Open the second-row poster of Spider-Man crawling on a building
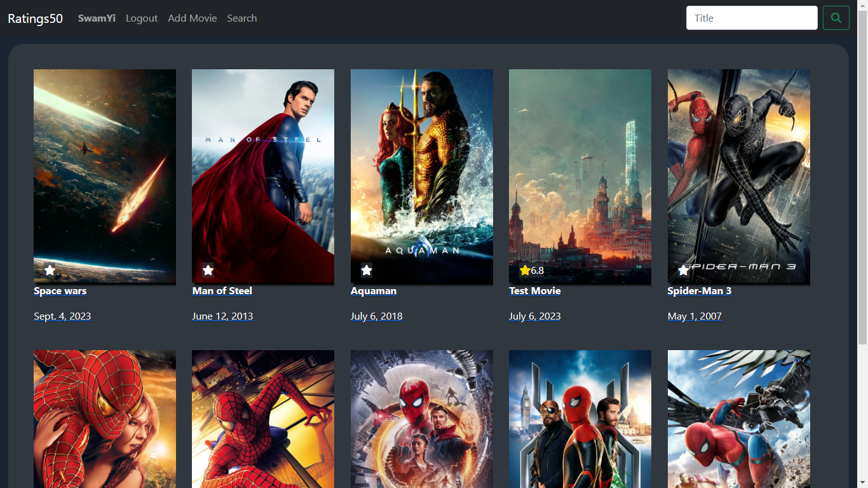The width and height of the screenshot is (868, 488). 263,419
